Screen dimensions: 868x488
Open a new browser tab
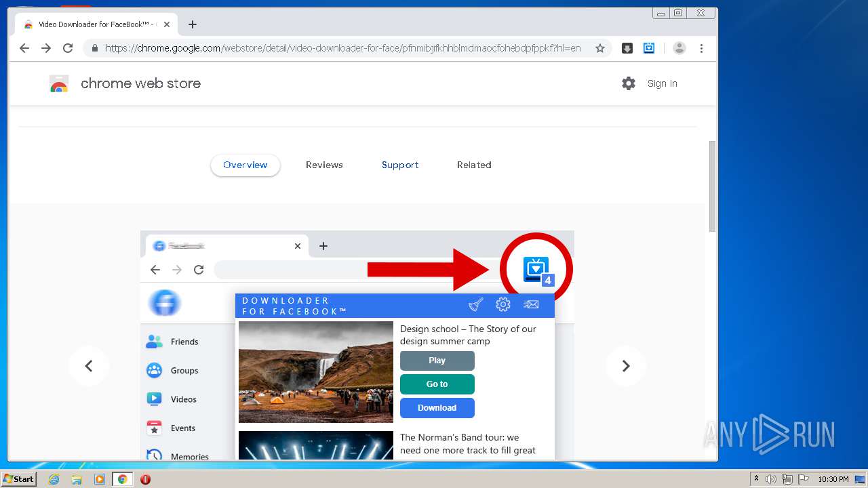[x=193, y=24]
